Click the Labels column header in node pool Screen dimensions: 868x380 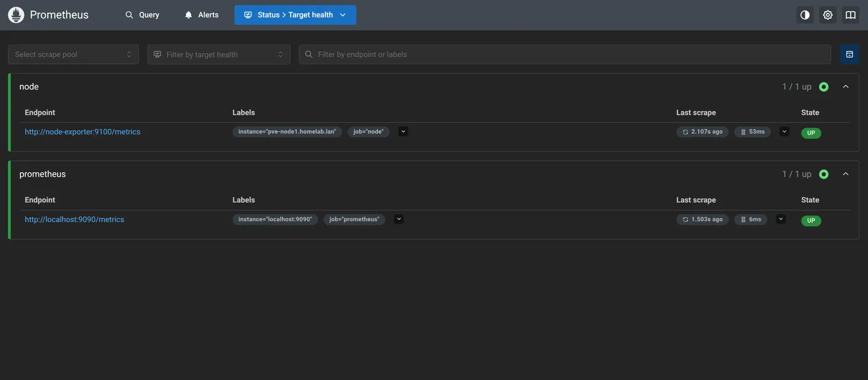244,113
